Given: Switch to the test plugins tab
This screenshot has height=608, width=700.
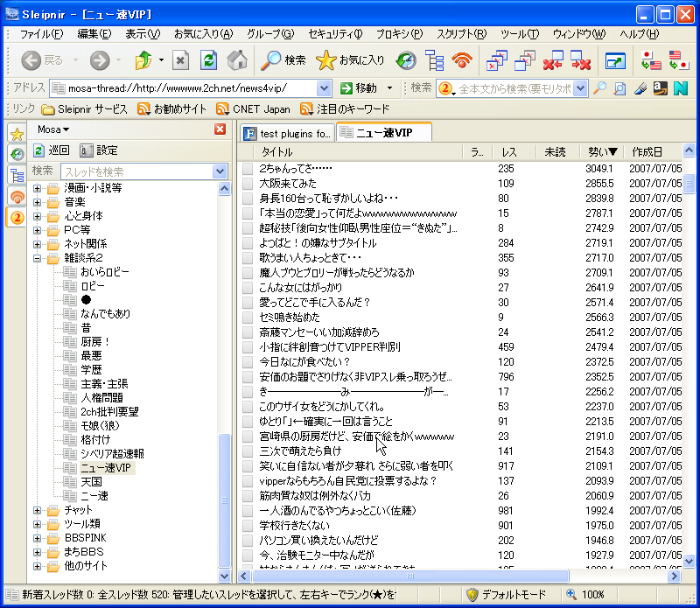Looking at the screenshot, I should (289, 134).
